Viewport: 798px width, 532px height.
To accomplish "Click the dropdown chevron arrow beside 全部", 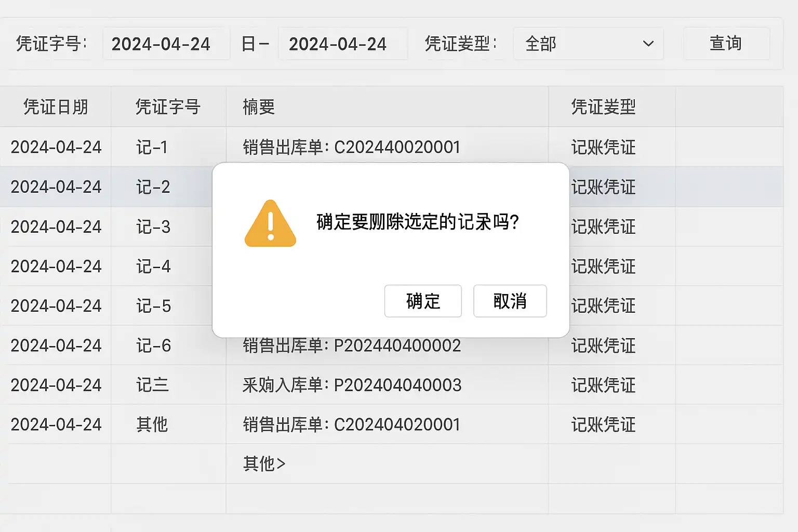I will (x=648, y=44).
